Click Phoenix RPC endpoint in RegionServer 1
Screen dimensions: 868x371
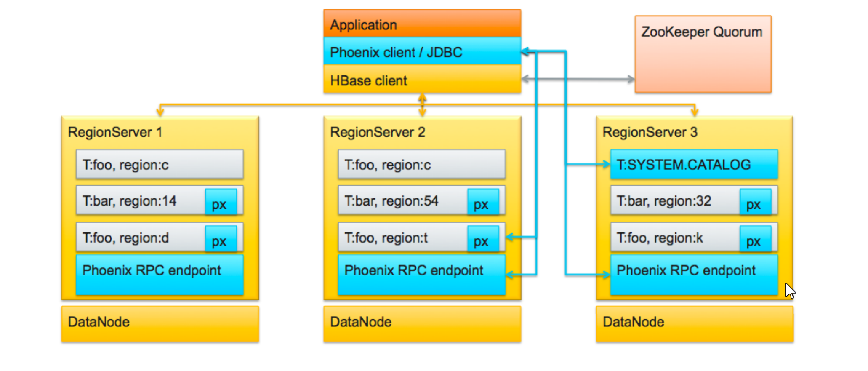click(160, 275)
